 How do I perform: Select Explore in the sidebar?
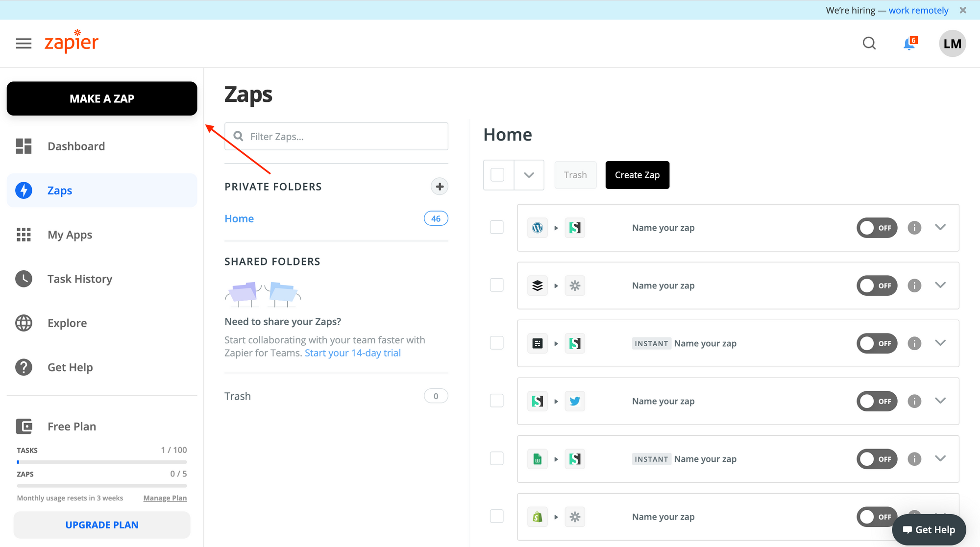(x=67, y=323)
